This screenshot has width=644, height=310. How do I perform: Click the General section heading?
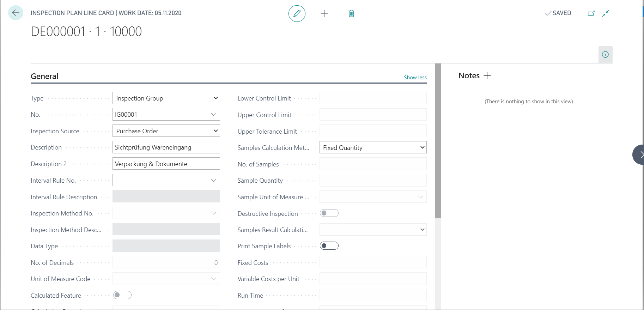(x=44, y=76)
